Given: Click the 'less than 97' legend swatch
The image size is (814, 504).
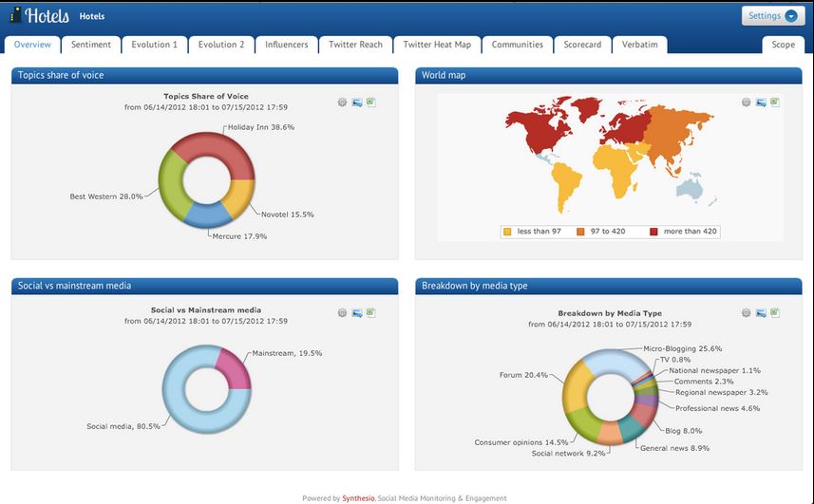Looking at the screenshot, I should click(x=507, y=232).
